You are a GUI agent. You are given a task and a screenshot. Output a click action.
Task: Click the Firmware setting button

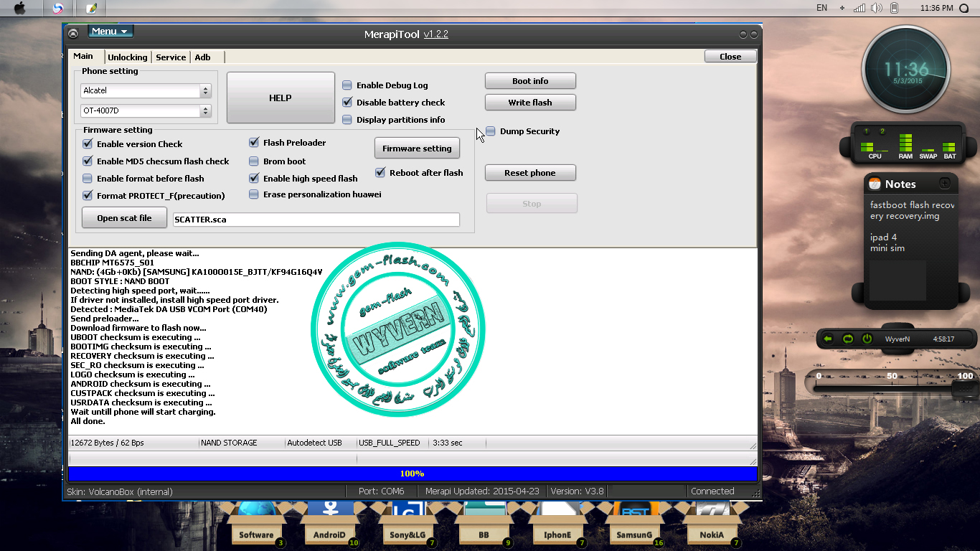tap(417, 149)
